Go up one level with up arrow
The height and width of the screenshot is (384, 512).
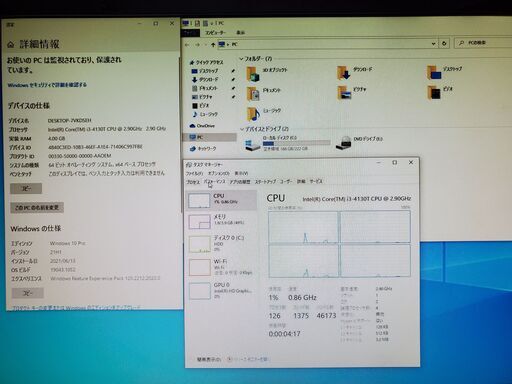(213, 45)
